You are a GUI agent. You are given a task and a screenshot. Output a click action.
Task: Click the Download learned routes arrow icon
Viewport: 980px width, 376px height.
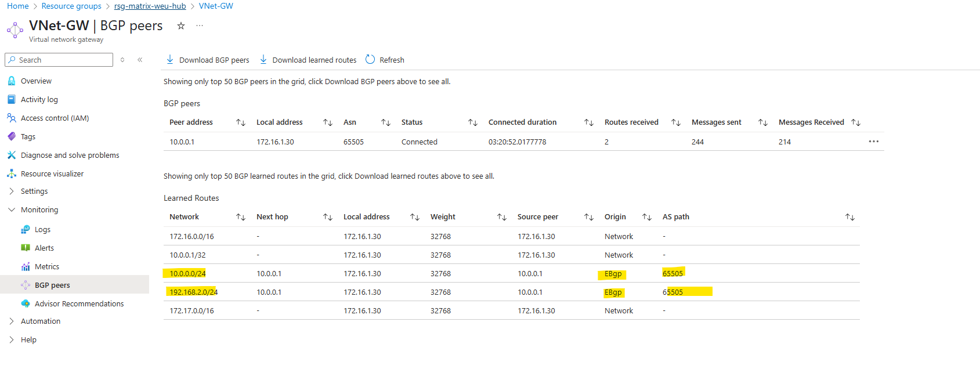[x=263, y=59]
